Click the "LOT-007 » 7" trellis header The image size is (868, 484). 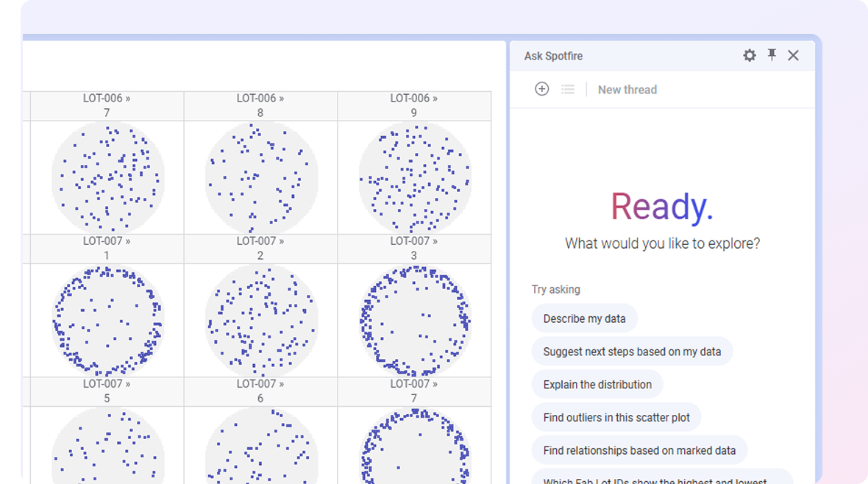(x=414, y=391)
